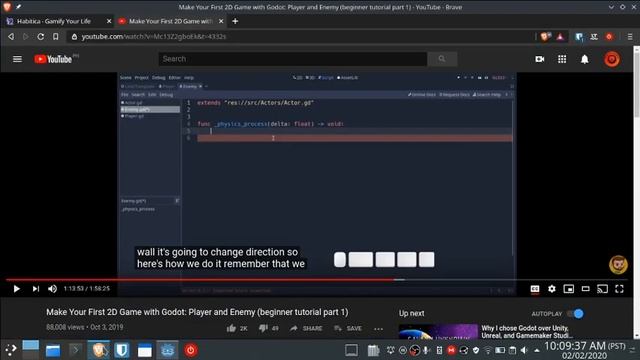The height and width of the screenshot is (360, 640).
Task: Close the YouTube video tab
Action: tap(221, 21)
